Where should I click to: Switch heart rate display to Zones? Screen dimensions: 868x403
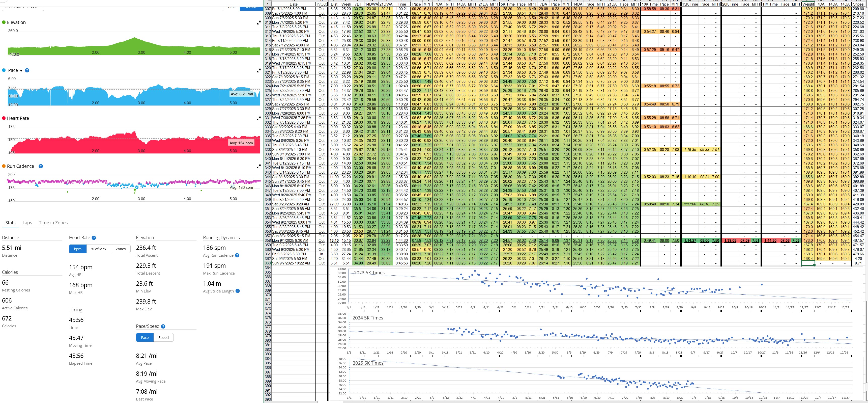(x=121, y=249)
